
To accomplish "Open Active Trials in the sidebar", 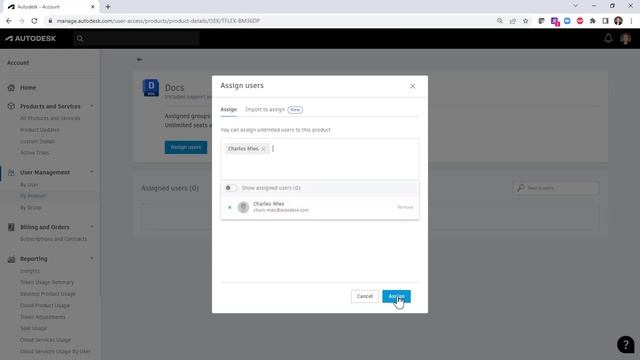I will pos(35,153).
